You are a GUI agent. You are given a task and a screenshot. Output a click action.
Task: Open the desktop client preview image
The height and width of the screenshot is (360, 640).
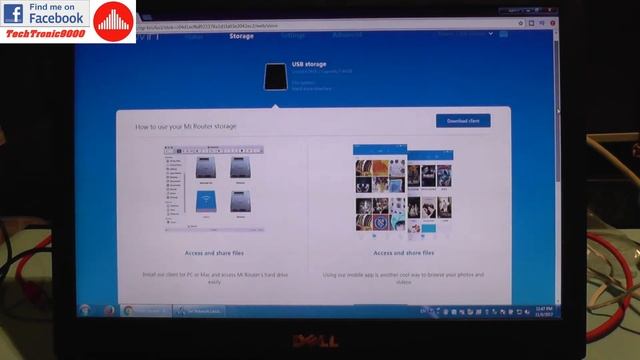tap(214, 188)
